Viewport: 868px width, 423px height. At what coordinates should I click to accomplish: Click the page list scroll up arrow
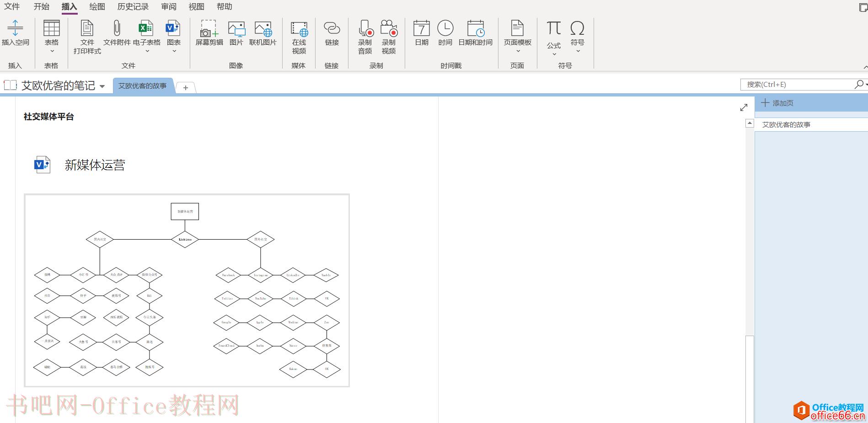(x=749, y=123)
